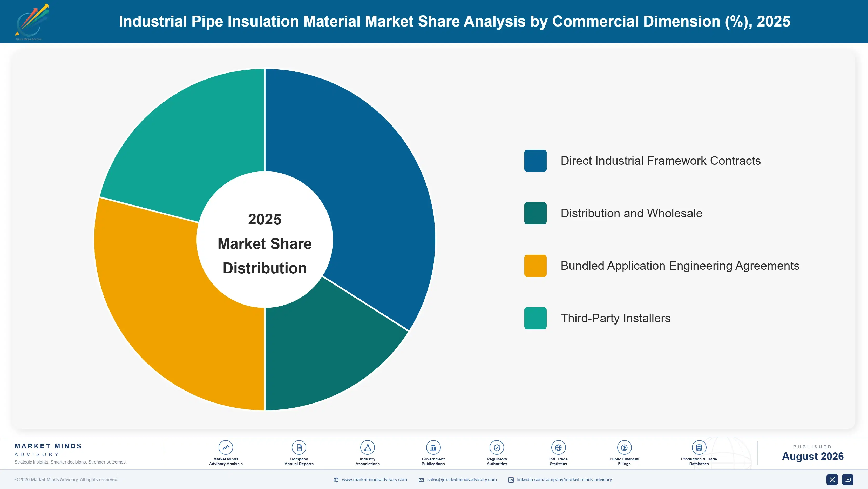Click the Government Publications building icon

coord(433,447)
